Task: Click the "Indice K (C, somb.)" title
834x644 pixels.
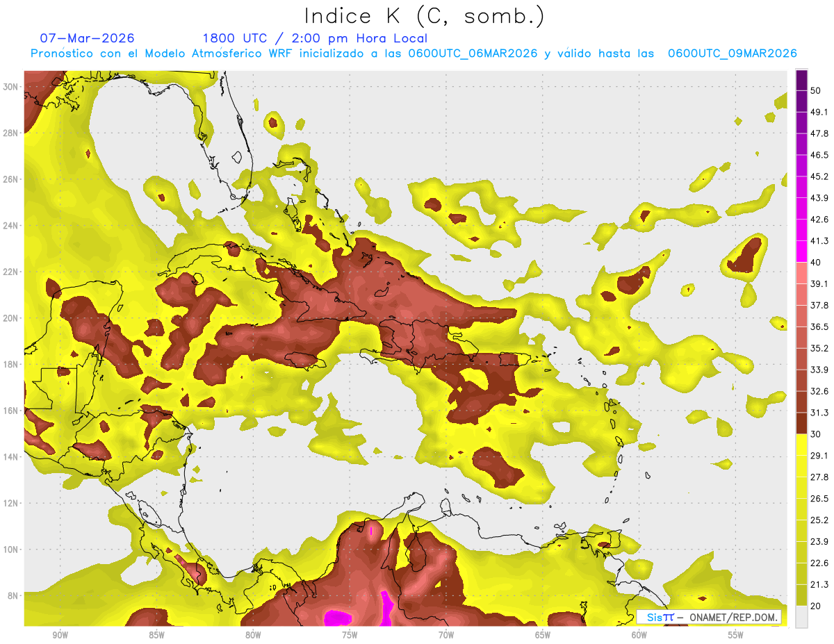Action: point(425,15)
